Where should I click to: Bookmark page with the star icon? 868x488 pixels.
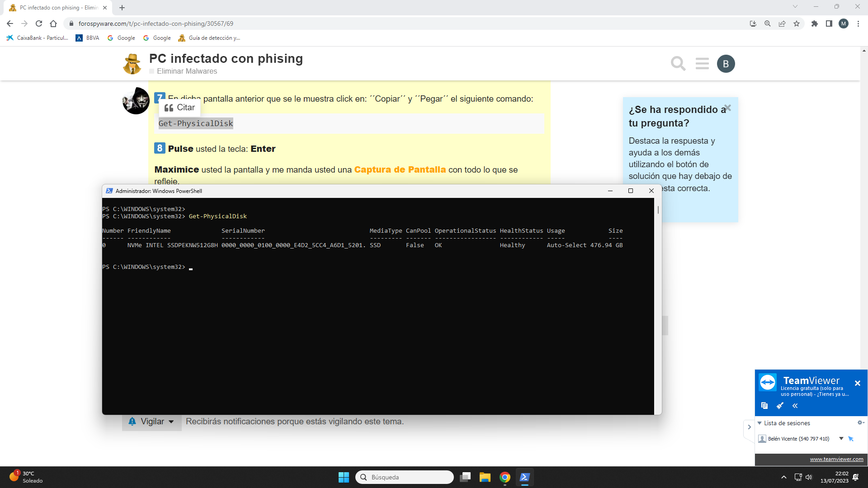[x=797, y=23]
